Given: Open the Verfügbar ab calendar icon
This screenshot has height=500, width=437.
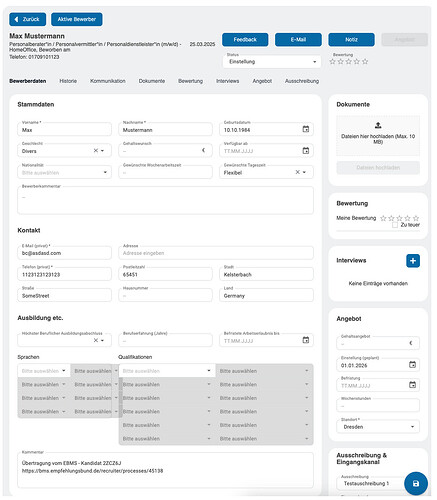Looking at the screenshot, I should point(305,151).
